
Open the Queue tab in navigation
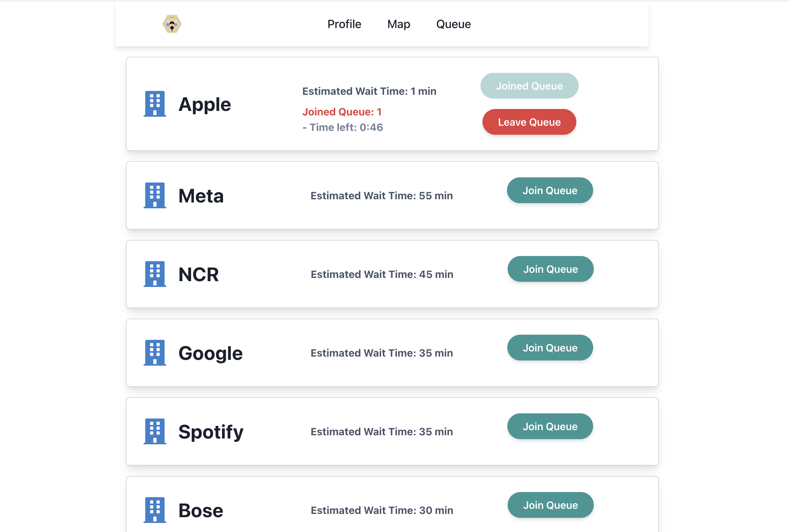(x=453, y=24)
